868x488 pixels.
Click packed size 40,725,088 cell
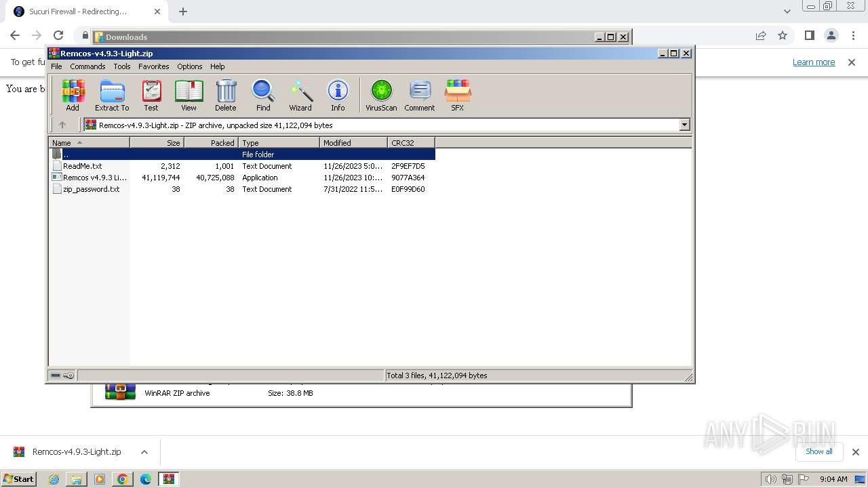coord(215,178)
